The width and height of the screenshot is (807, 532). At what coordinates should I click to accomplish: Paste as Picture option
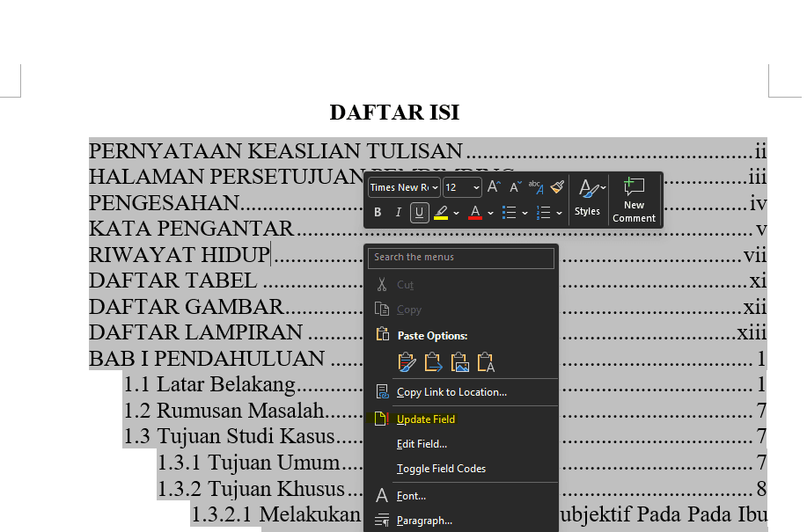(459, 362)
